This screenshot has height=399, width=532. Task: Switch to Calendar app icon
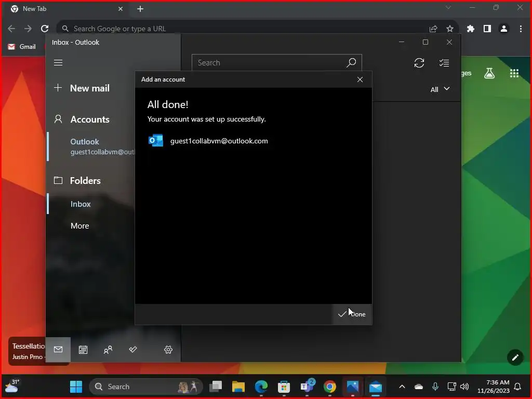point(83,350)
